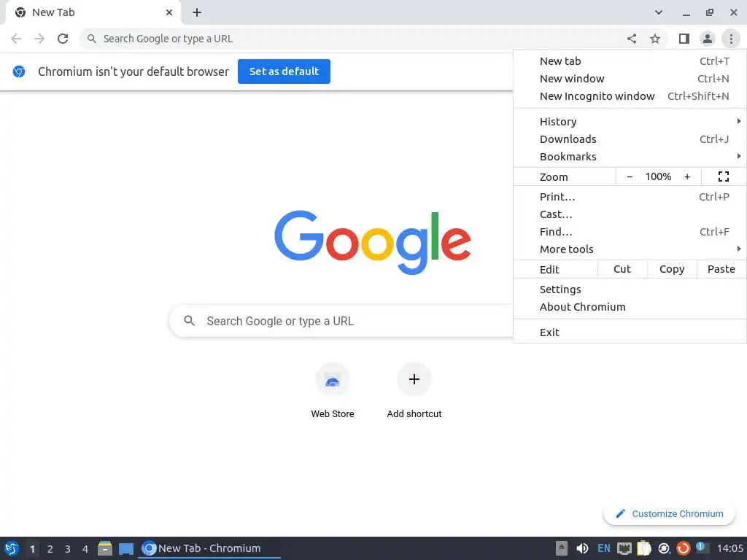
Task: Click the address bar URL field
Action: pyautogui.click(x=352, y=39)
